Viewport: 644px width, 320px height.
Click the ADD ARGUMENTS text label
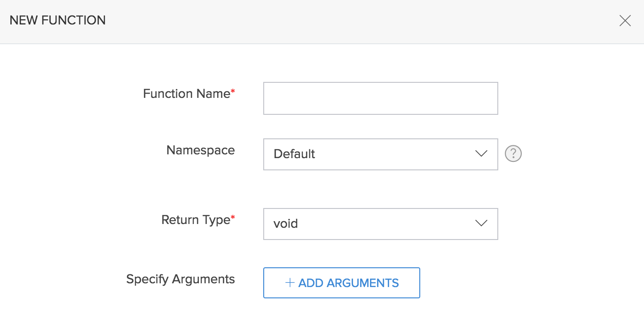point(348,283)
